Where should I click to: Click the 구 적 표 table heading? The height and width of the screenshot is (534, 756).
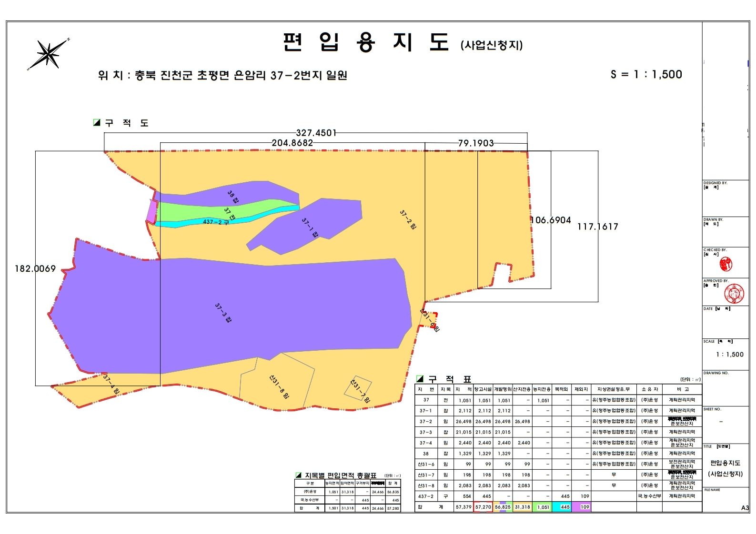click(x=450, y=379)
